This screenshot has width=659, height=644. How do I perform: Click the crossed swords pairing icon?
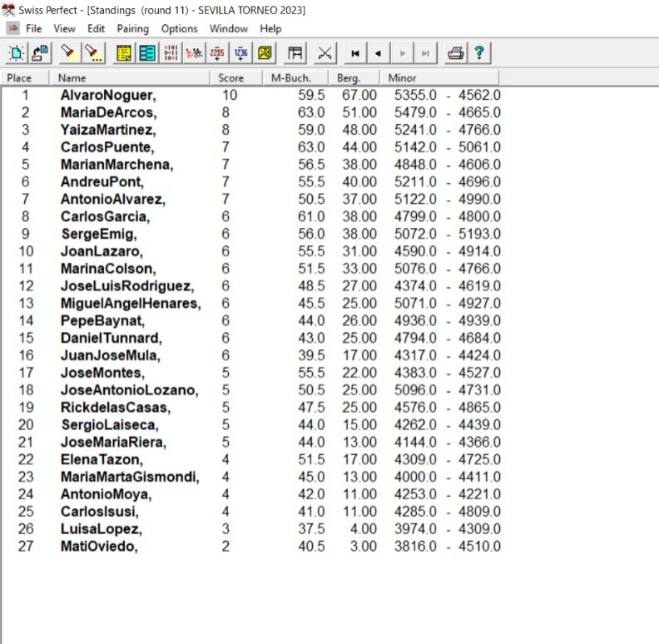[x=325, y=53]
